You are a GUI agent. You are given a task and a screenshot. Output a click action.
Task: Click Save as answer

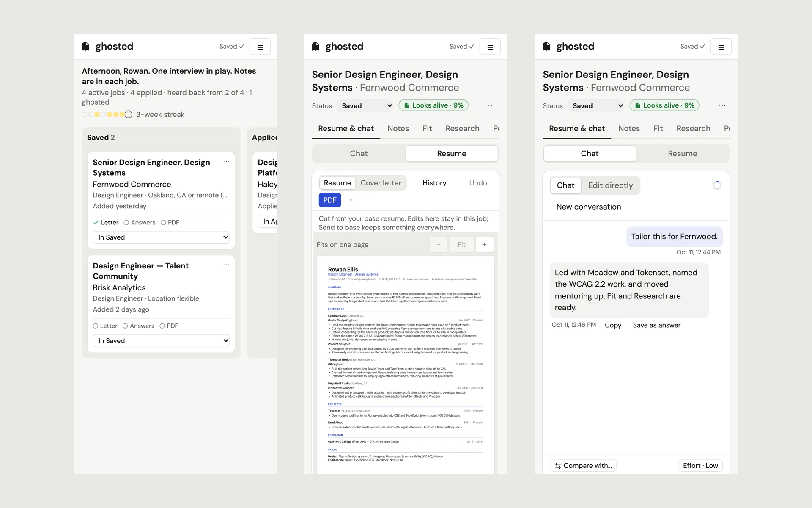[x=656, y=325]
